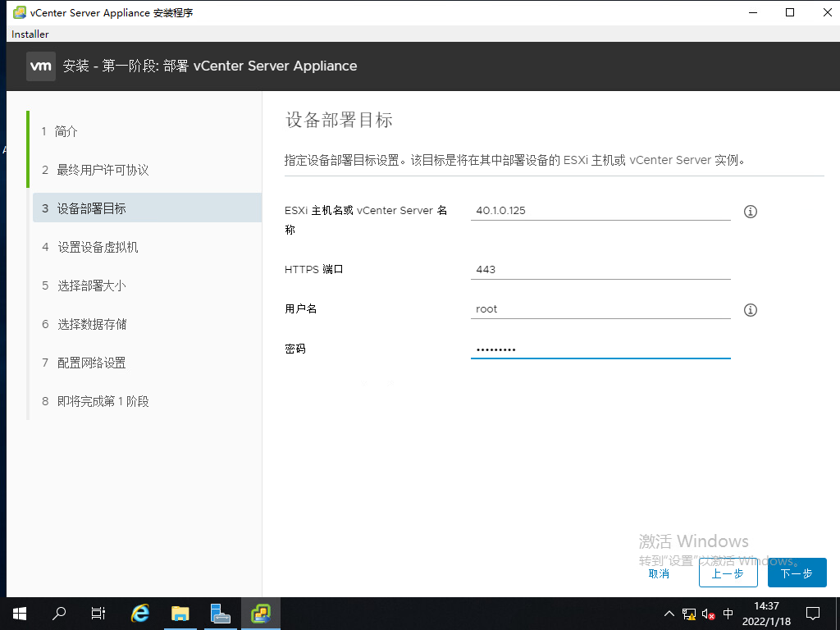Screen dimensions: 840x630
Task: Click 上一步 button
Action: click(728, 573)
